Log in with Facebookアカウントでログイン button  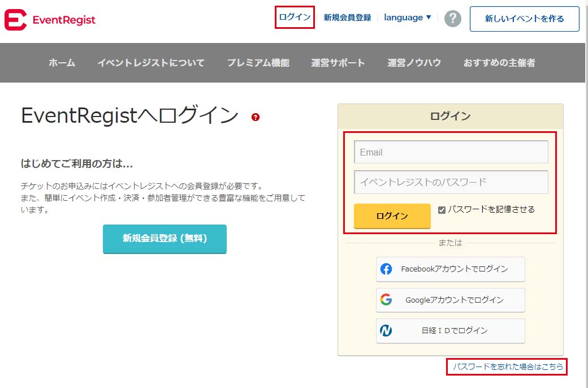coord(451,269)
